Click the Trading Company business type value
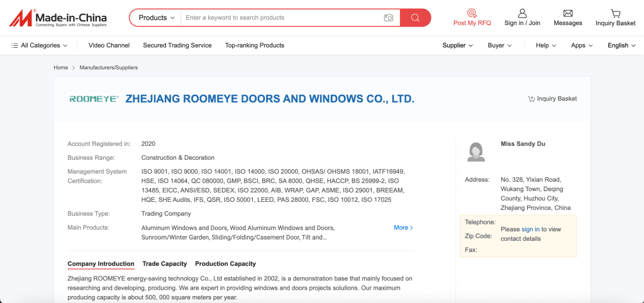 166,214
